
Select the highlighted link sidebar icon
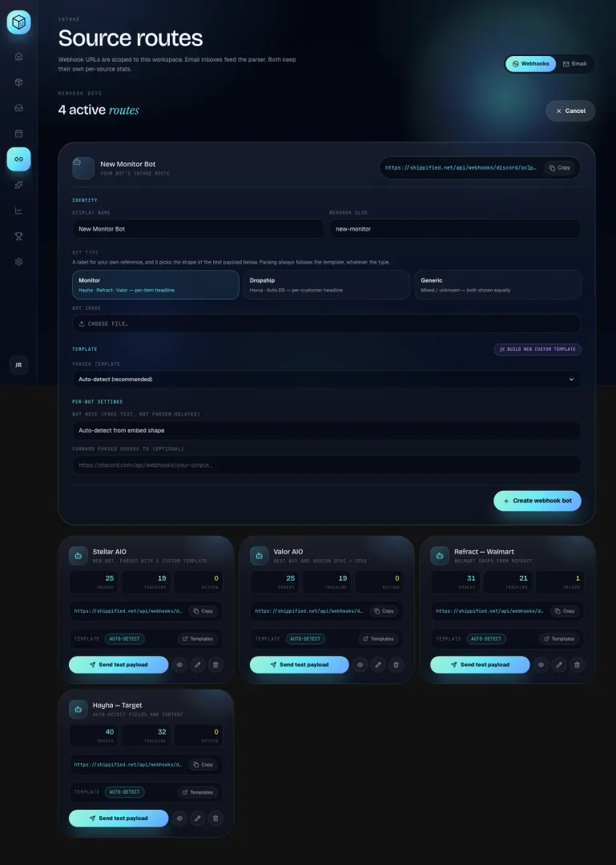[x=18, y=159]
